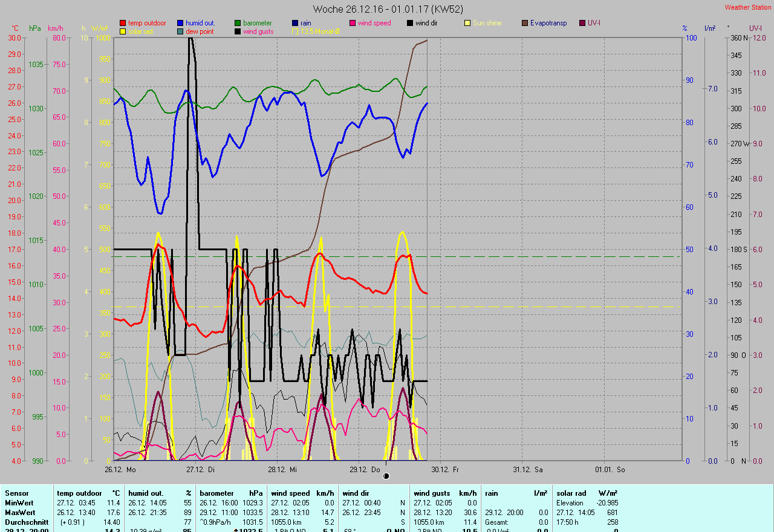
Task: Click the outlined 13.5 Monat-Ø legend swatch
Action: [296, 31]
